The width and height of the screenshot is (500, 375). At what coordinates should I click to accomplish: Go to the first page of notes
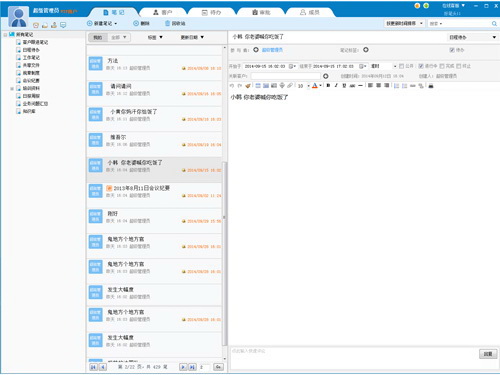93,367
